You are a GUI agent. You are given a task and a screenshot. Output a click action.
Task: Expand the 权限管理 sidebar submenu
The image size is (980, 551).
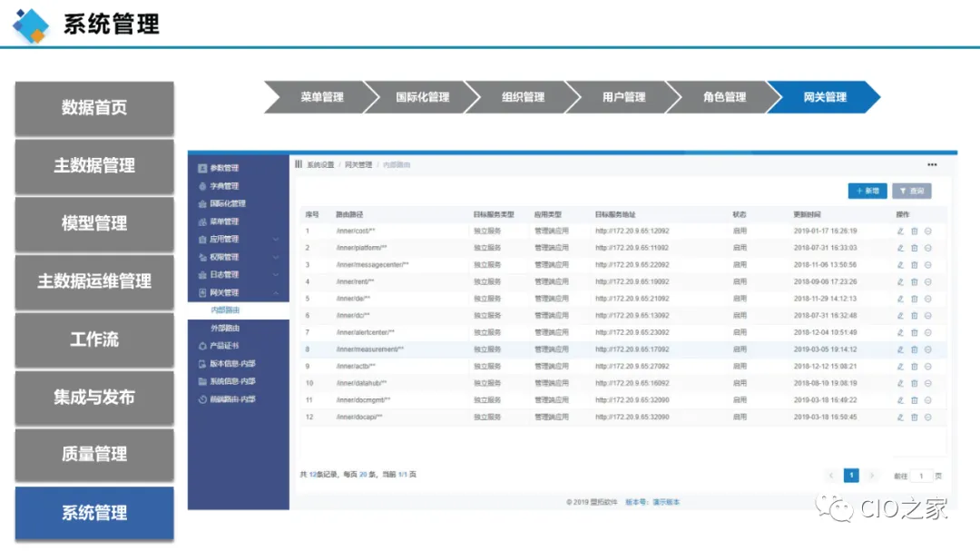pos(276,257)
